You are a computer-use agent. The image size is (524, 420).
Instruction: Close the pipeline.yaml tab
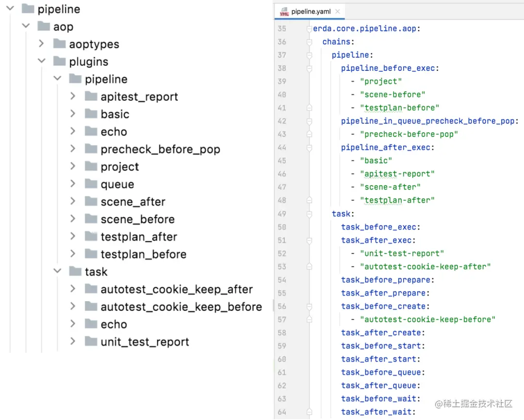[x=338, y=11]
